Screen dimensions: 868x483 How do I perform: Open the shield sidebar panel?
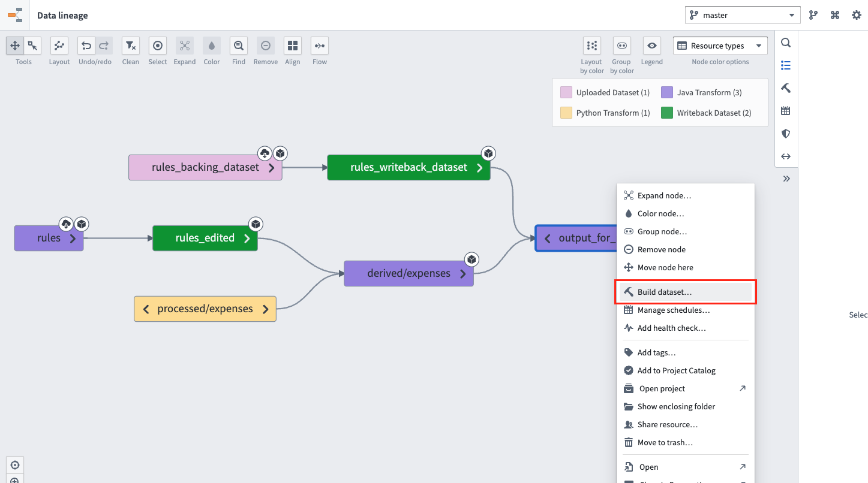(786, 134)
